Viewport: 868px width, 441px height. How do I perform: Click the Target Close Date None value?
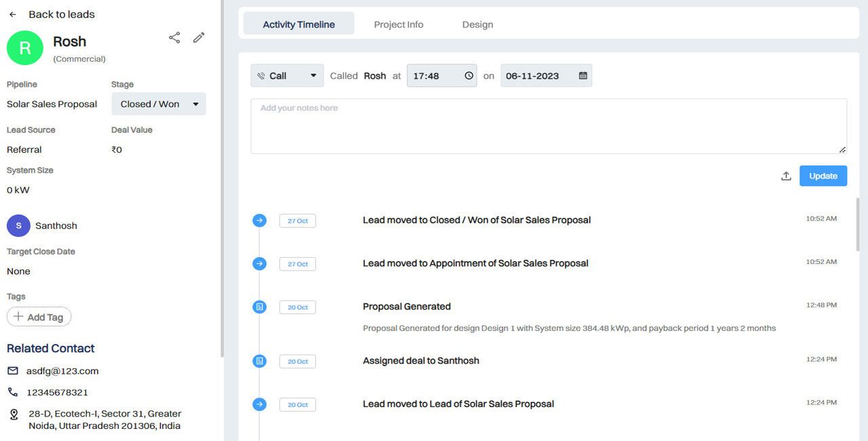click(18, 271)
